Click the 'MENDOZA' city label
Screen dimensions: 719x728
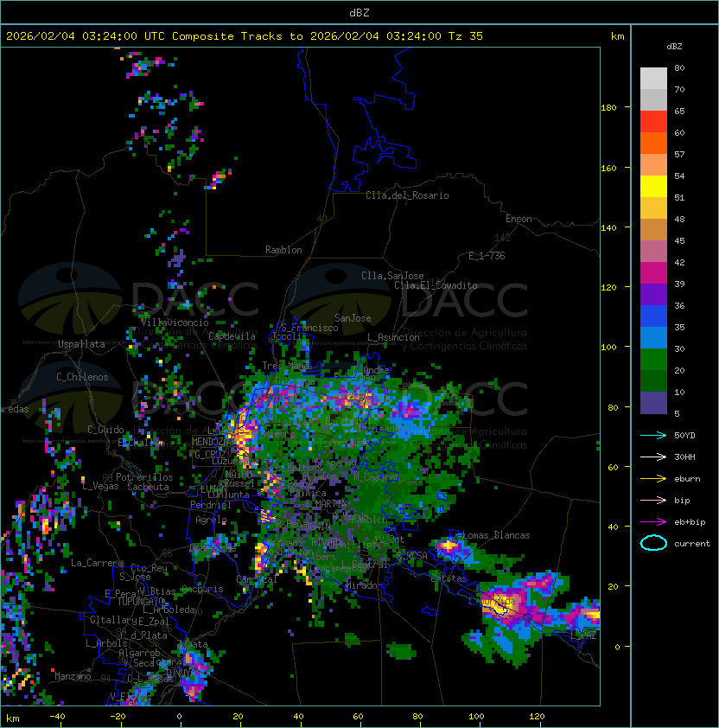pos(210,442)
